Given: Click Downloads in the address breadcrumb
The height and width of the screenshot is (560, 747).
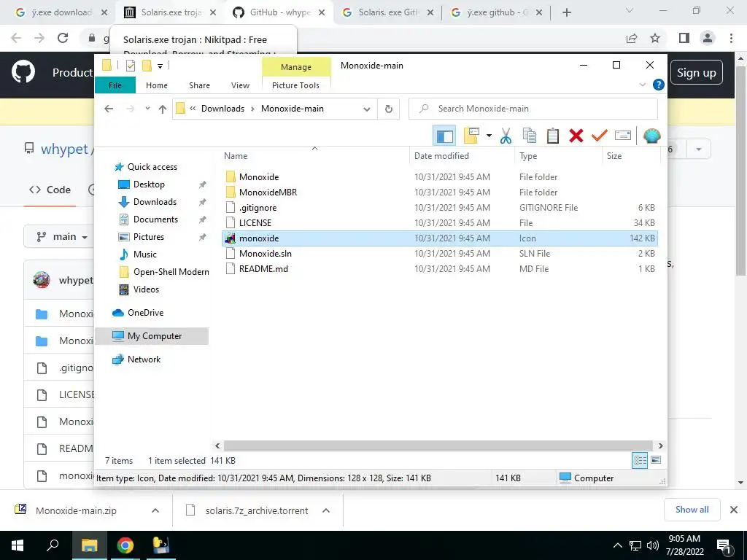Looking at the screenshot, I should coord(222,109).
